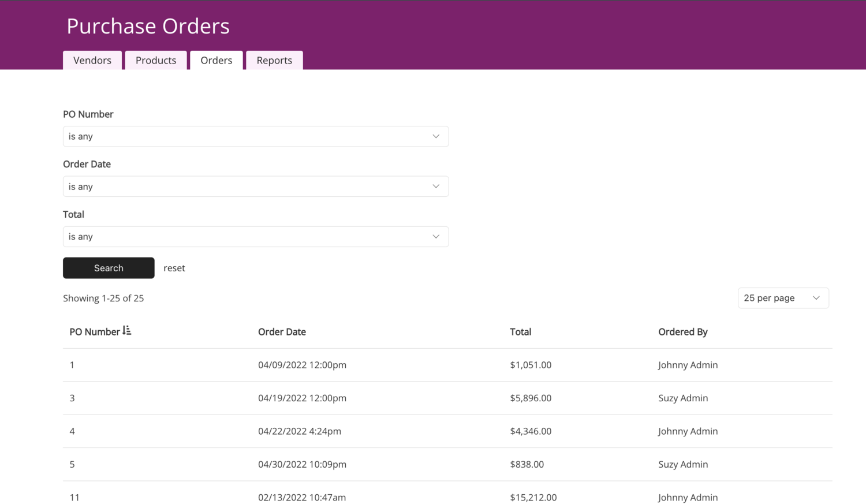This screenshot has height=504, width=866.
Task: Click the Purchase Orders page title
Action: point(148,26)
